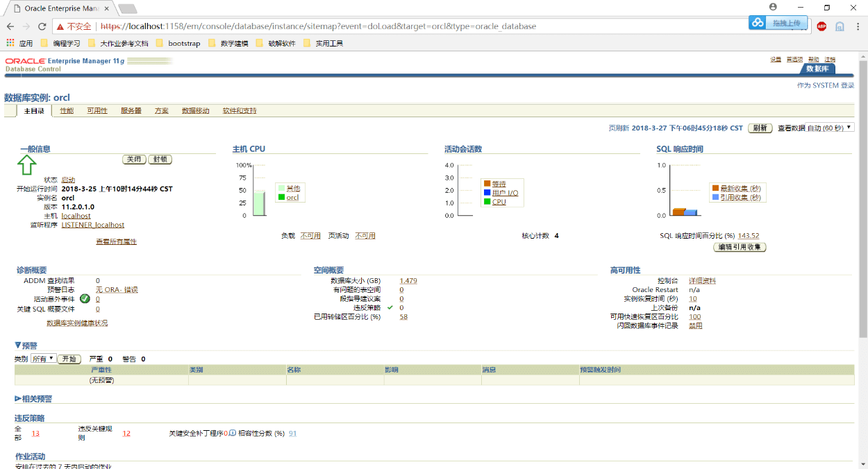
Task: Open the Chrome three-dot menu
Action: pyautogui.click(x=858, y=26)
